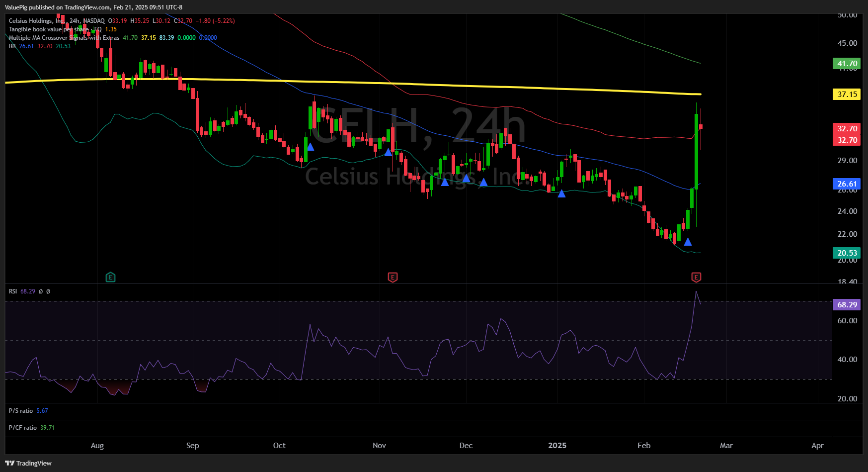868x472 pixels.
Task: Click the green 41.70 price axis tag
Action: [x=847, y=64]
